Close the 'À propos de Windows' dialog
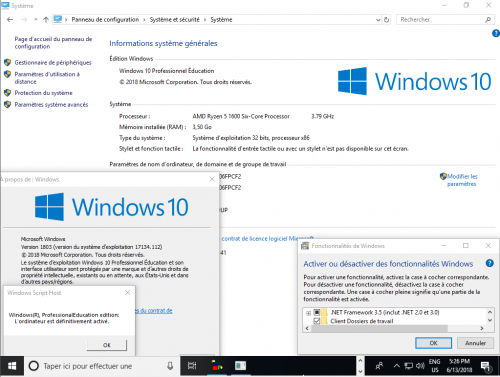Viewport: 500px width, 377px height. [212, 179]
